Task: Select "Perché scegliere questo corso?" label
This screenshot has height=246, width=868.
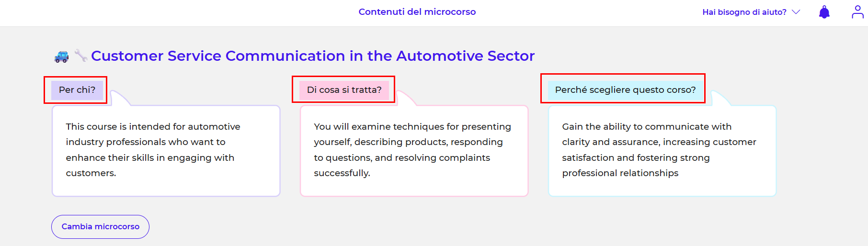Action: 625,90
